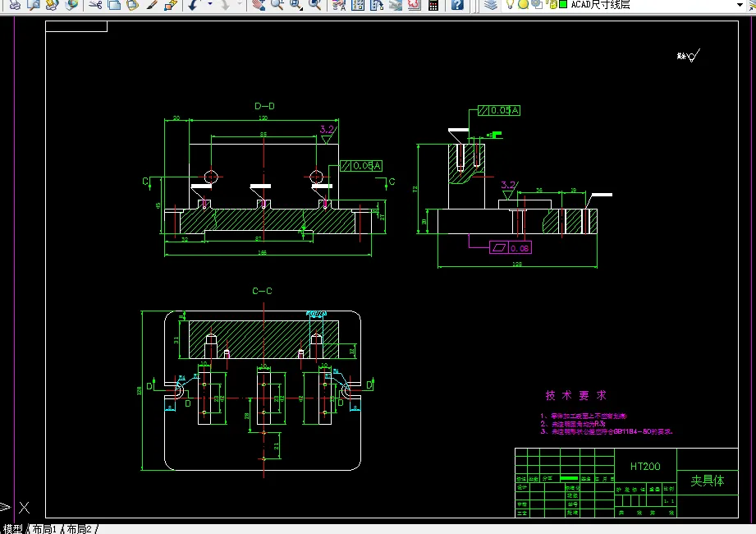Undo the last action
The width and height of the screenshot is (756, 534).
coord(194,5)
